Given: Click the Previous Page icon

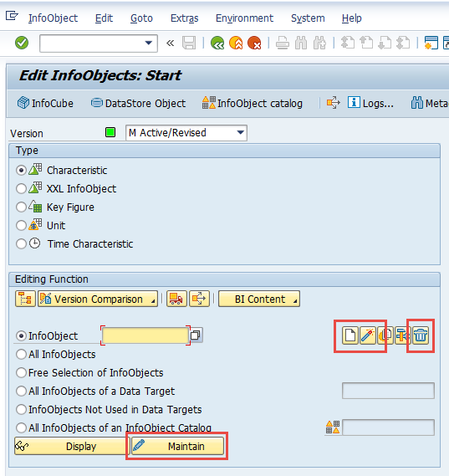Looking at the screenshot, I should (x=366, y=43).
